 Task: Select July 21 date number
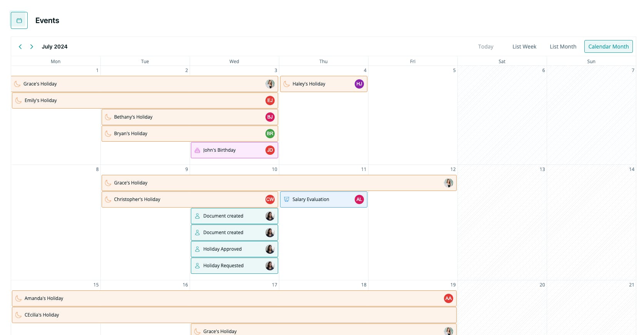point(631,285)
